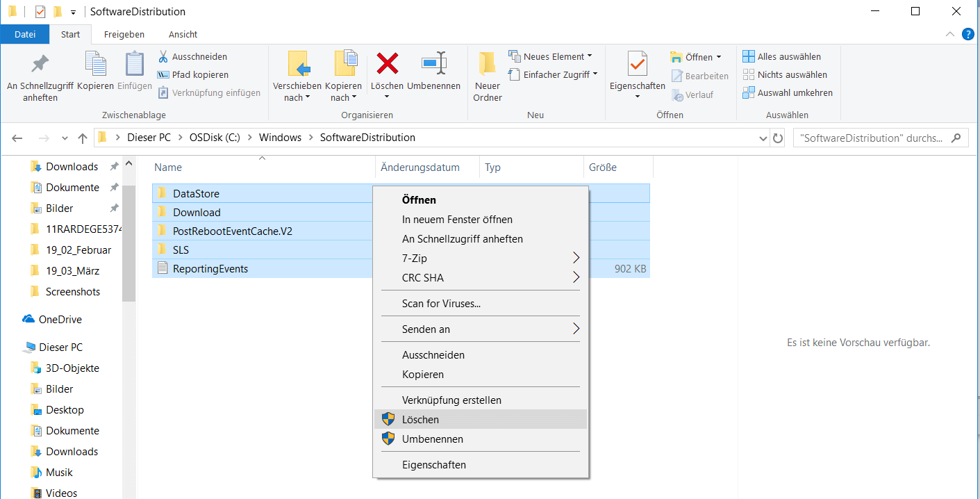
Task: Click the title bar properties checkmark icon
Action: pyautogui.click(x=40, y=12)
